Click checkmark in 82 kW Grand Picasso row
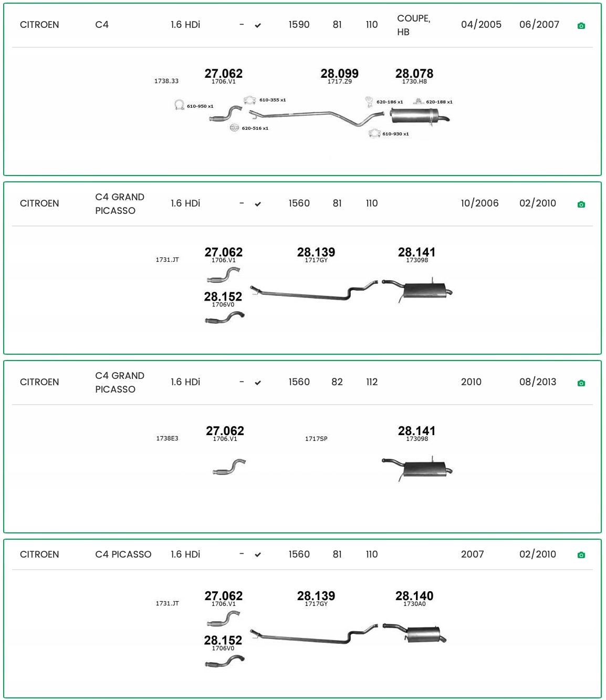This screenshot has height=700, width=606. 258,383
